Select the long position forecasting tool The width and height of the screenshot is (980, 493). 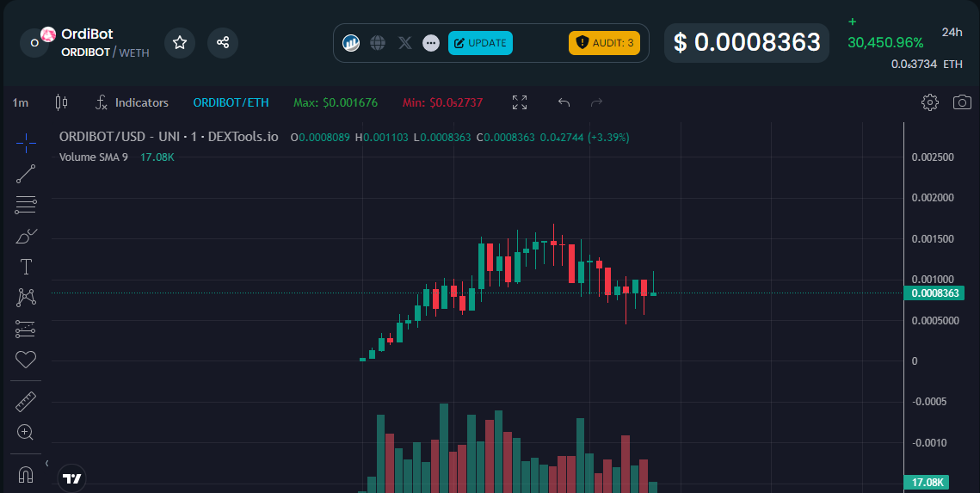[x=26, y=329]
